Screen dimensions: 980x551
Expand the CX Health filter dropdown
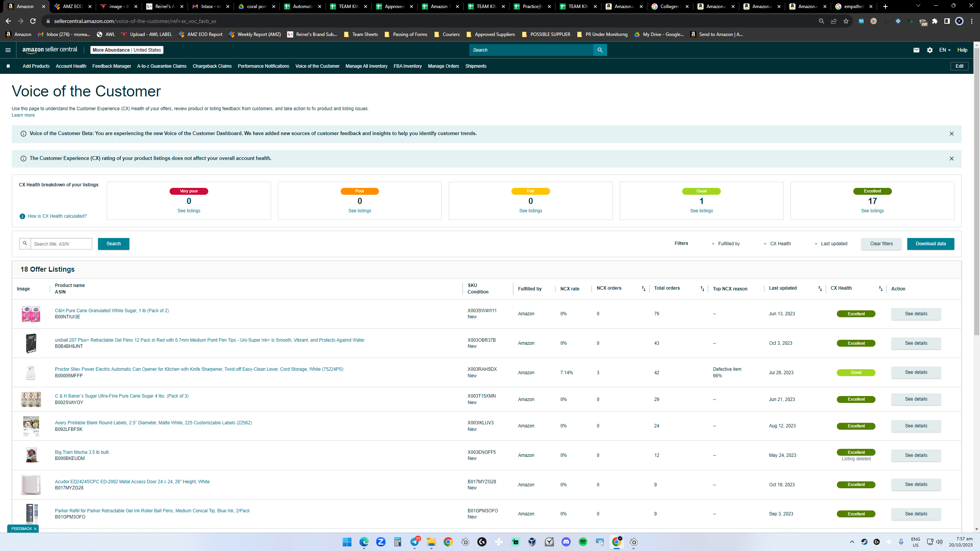coord(777,244)
